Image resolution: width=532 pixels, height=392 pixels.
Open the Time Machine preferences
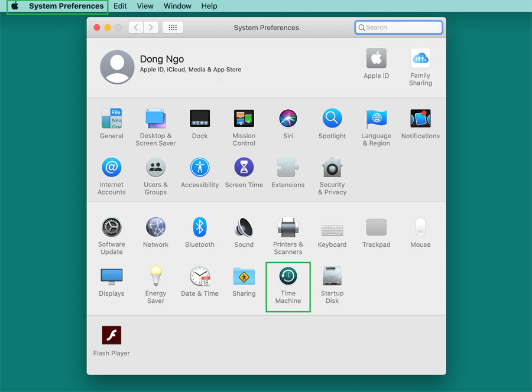pos(288,277)
